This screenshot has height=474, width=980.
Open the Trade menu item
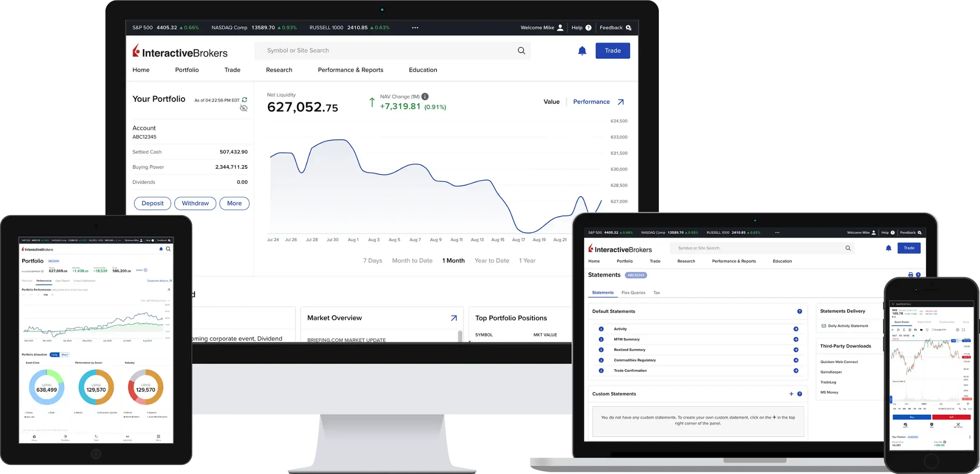[232, 69]
